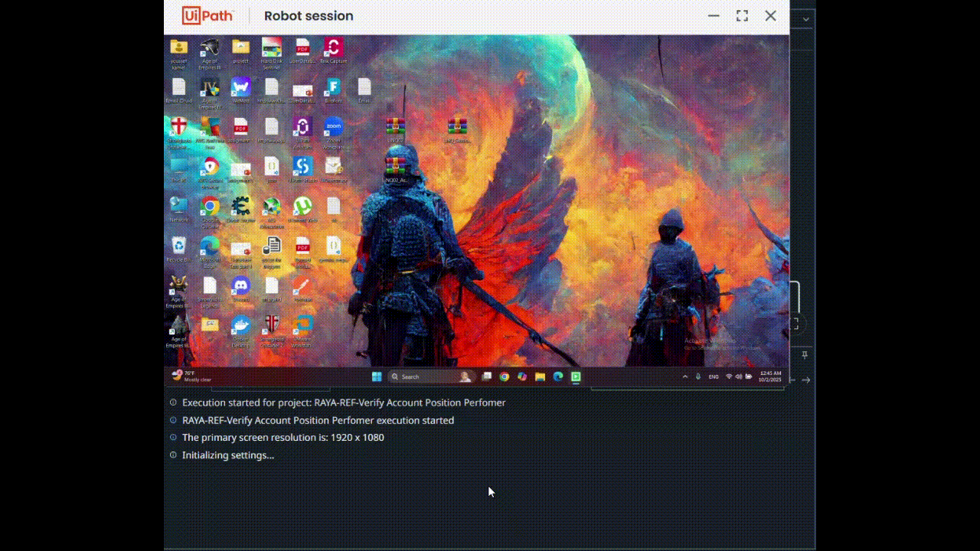Open the Zoom Workplace shortcut
This screenshot has height=551, width=980.
coord(333,130)
